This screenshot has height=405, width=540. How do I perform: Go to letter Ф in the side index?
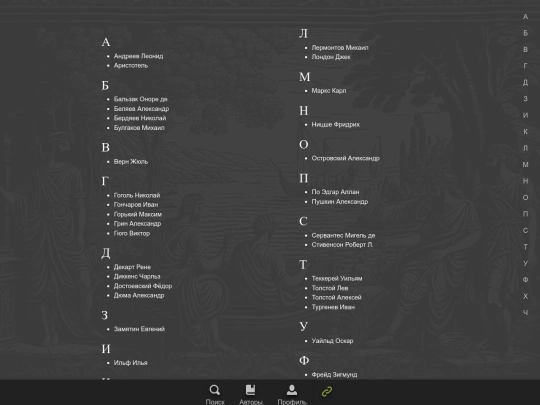(x=525, y=280)
